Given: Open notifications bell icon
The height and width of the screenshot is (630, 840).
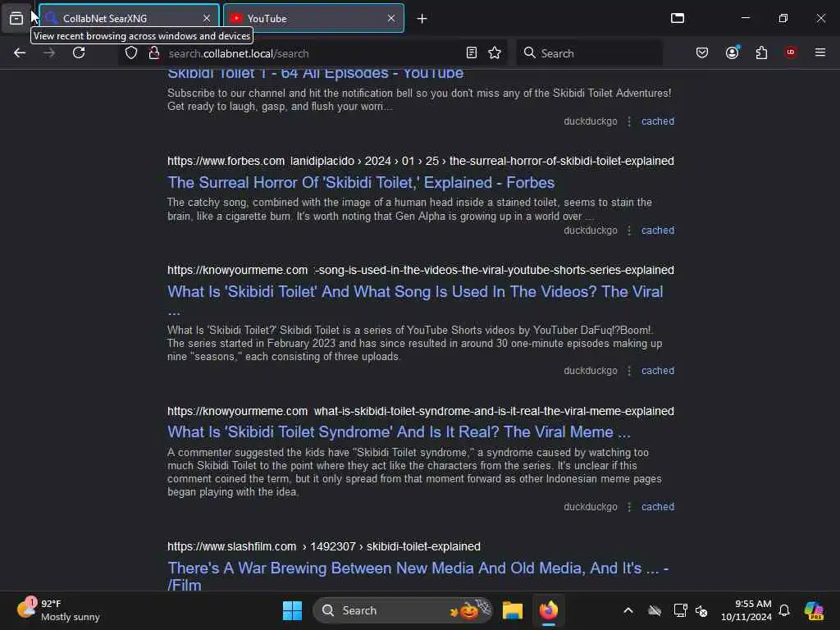Looking at the screenshot, I should click(784, 610).
